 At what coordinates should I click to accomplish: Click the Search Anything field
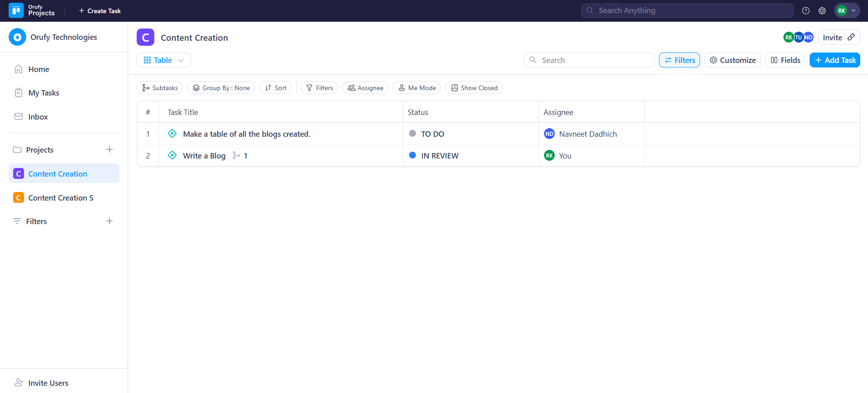(687, 10)
